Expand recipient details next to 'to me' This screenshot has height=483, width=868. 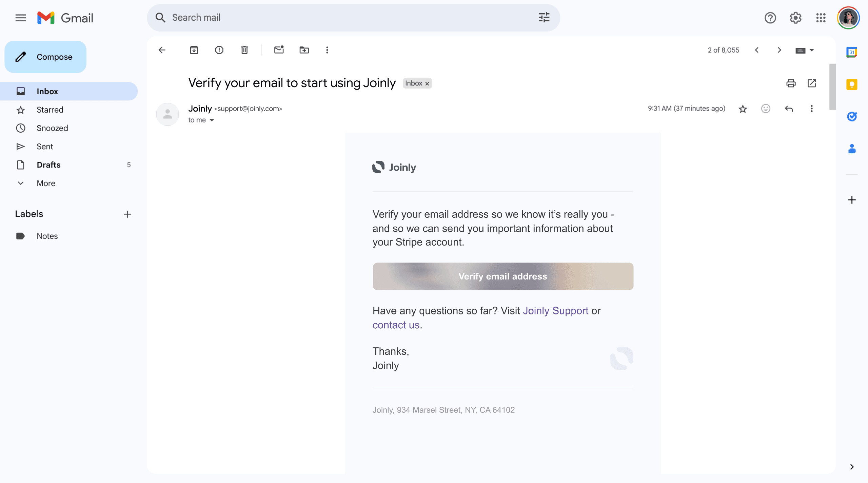212,120
